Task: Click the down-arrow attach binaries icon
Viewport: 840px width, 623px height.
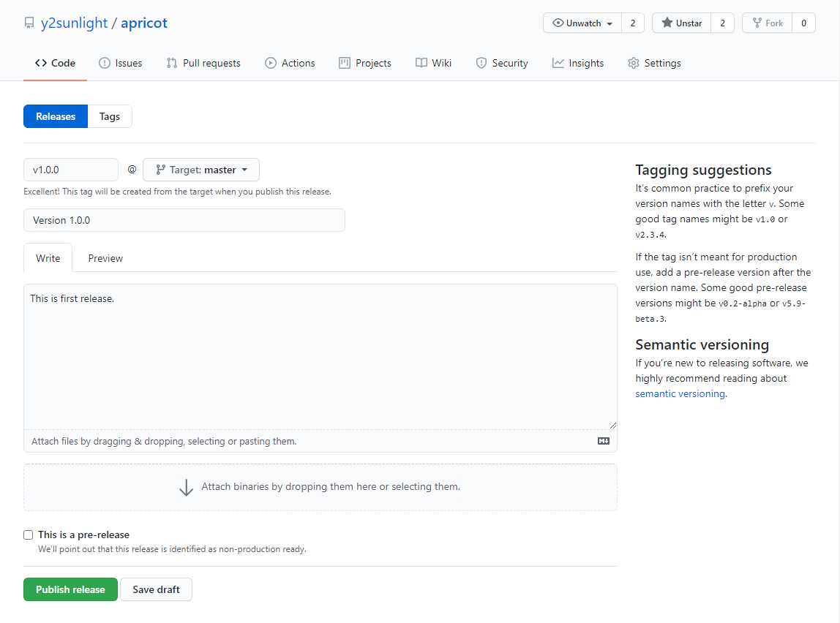Action: coord(187,487)
